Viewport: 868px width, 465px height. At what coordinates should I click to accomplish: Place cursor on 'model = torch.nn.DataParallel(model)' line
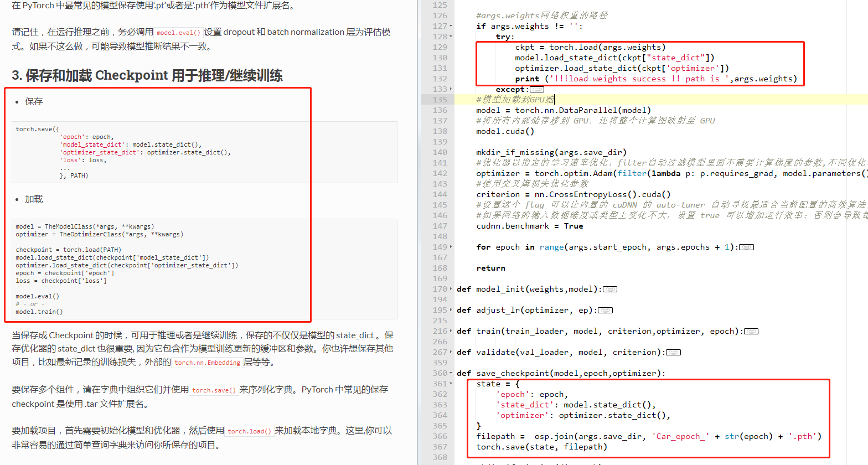564,110
